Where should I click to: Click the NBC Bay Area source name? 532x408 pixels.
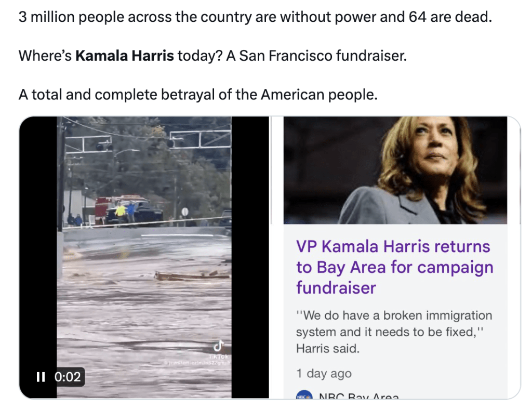click(358, 396)
